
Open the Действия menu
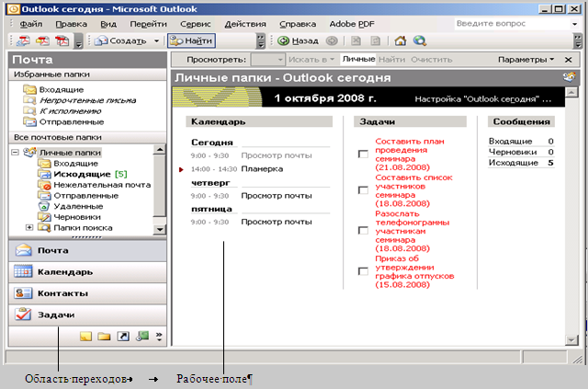point(245,24)
